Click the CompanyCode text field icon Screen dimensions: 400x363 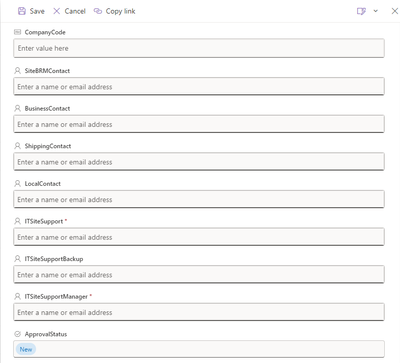pyautogui.click(x=18, y=32)
